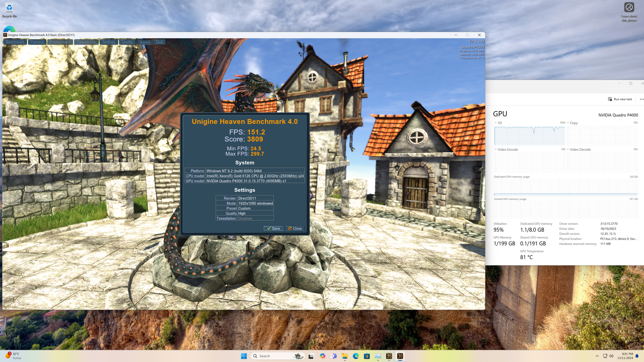The height and width of the screenshot is (362, 644).
Task: Click the Quit menu button in Heaven
Action: [x=159, y=42]
